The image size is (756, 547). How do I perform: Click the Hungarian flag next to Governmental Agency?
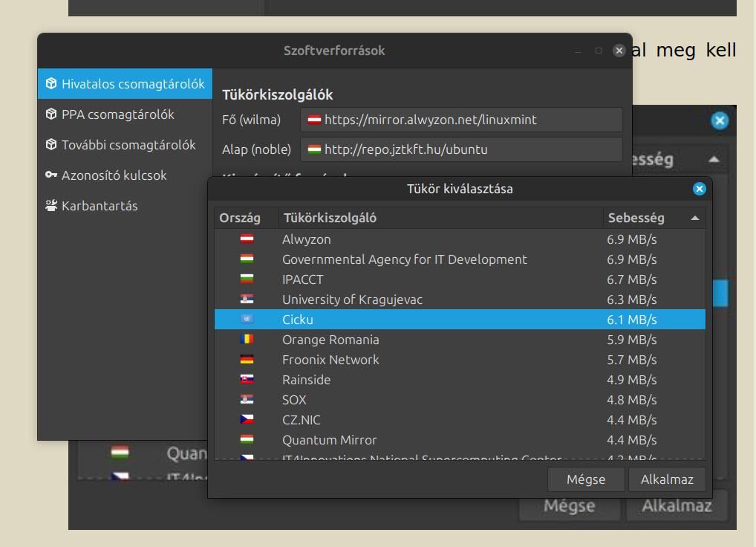[x=247, y=259]
